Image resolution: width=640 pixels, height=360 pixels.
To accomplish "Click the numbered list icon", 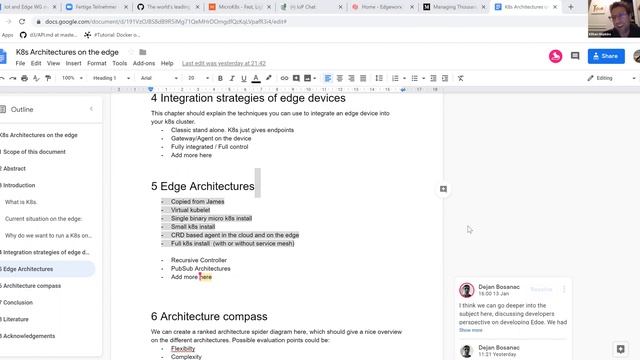I will tap(395, 78).
